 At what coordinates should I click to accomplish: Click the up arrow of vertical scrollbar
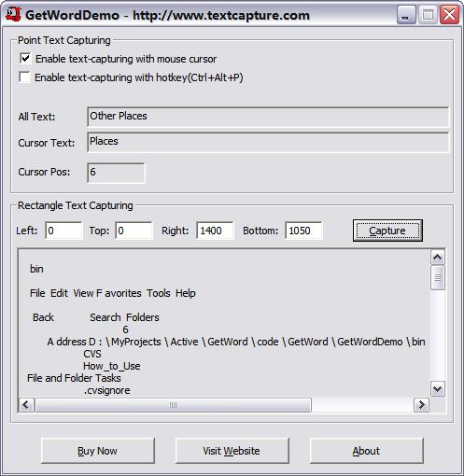point(438,257)
